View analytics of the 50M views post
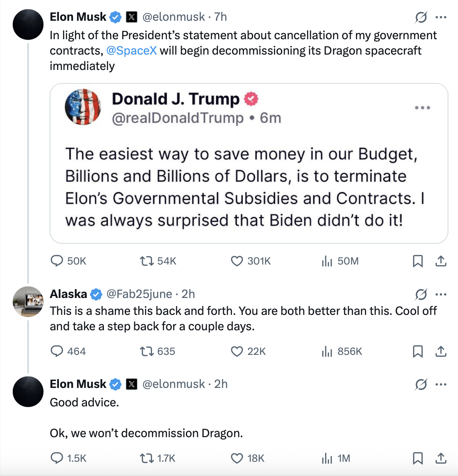Screen dimensions: 458x476 click(327, 261)
